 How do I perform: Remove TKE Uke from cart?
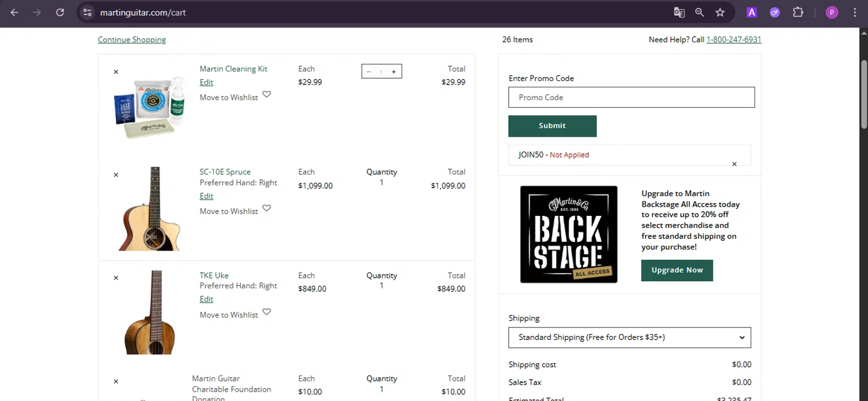click(x=116, y=278)
